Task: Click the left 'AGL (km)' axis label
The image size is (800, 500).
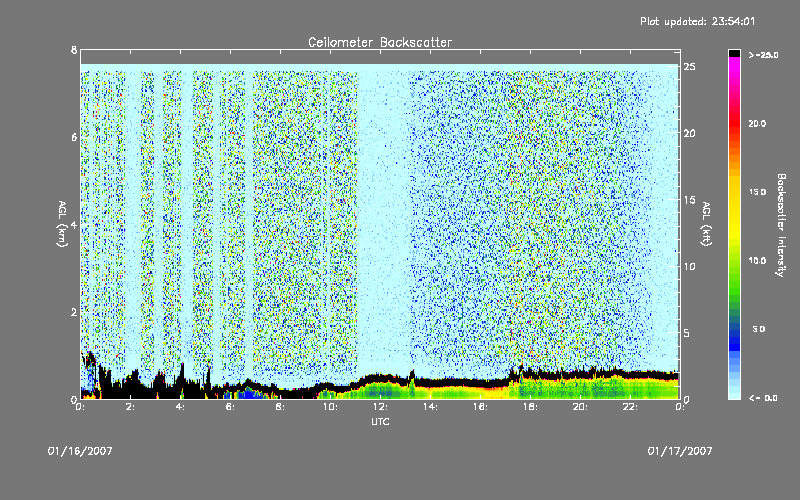Action: [x=62, y=224]
